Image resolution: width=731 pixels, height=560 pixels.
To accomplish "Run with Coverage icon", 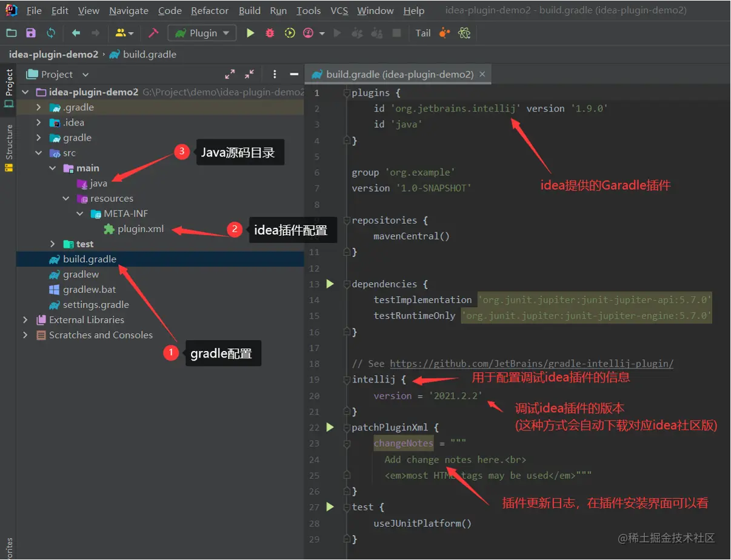I will (x=290, y=33).
